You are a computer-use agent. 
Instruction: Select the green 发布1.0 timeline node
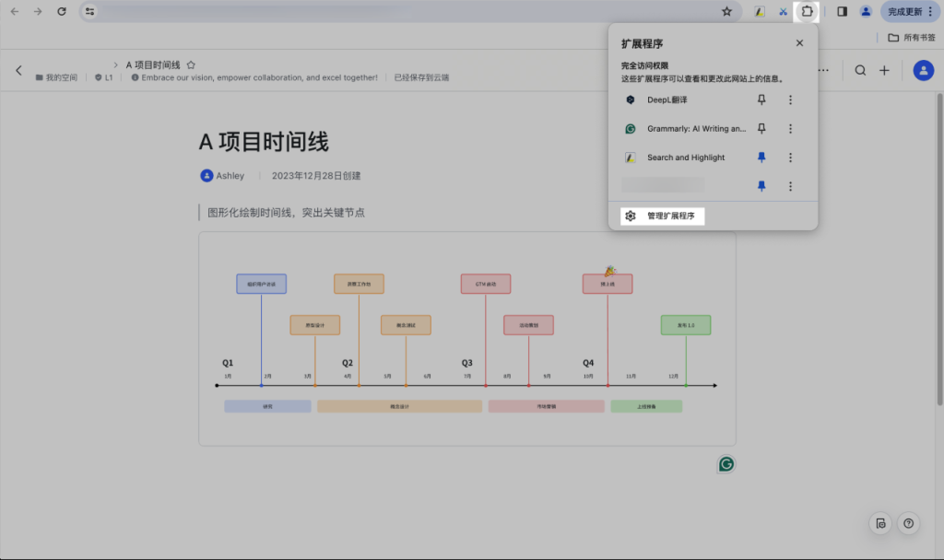click(x=685, y=324)
